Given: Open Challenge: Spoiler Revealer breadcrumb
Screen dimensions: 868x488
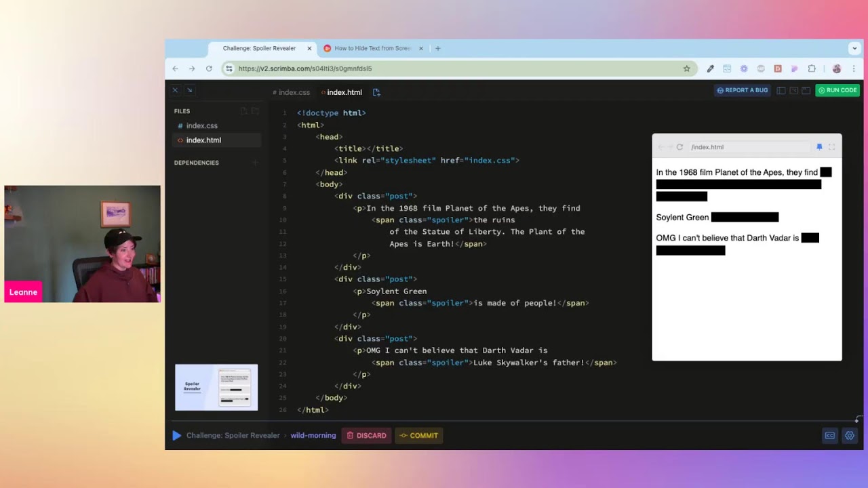Looking at the screenshot, I should [233, 436].
